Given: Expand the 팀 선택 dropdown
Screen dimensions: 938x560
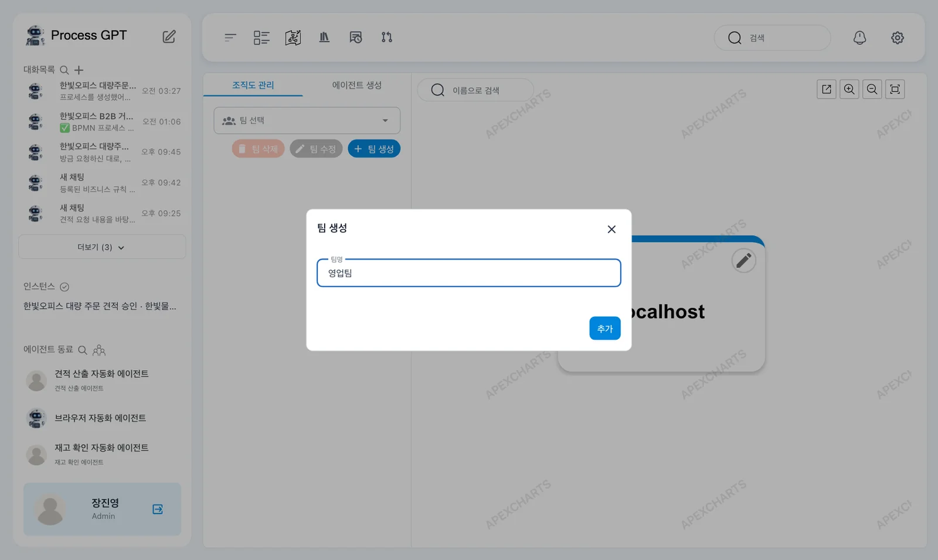Looking at the screenshot, I should (307, 120).
